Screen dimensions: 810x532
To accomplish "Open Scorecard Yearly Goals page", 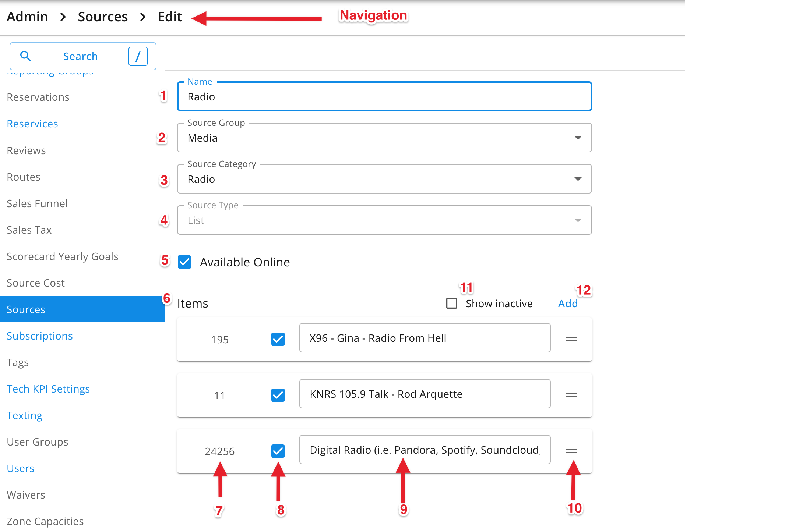I will click(63, 256).
